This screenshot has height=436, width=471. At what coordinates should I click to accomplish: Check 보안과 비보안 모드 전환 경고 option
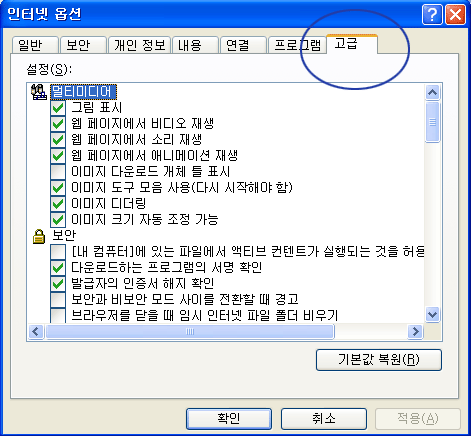coord(58,300)
